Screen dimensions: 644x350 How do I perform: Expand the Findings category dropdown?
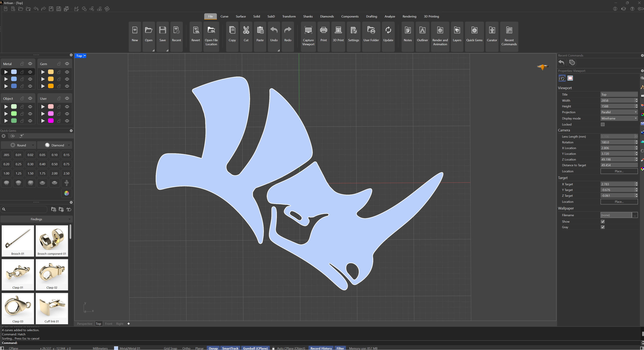(37, 219)
